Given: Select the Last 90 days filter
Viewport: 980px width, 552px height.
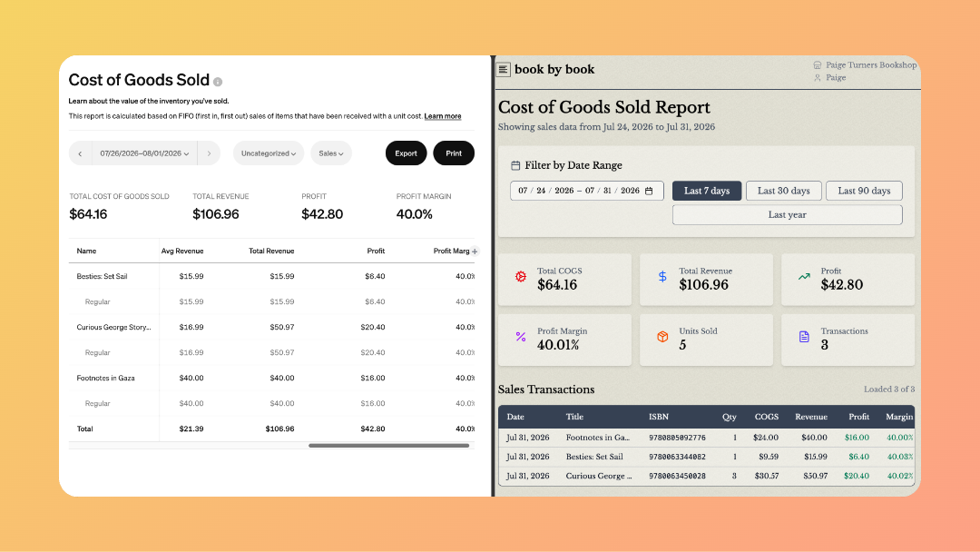Looking at the screenshot, I should 864,191.
